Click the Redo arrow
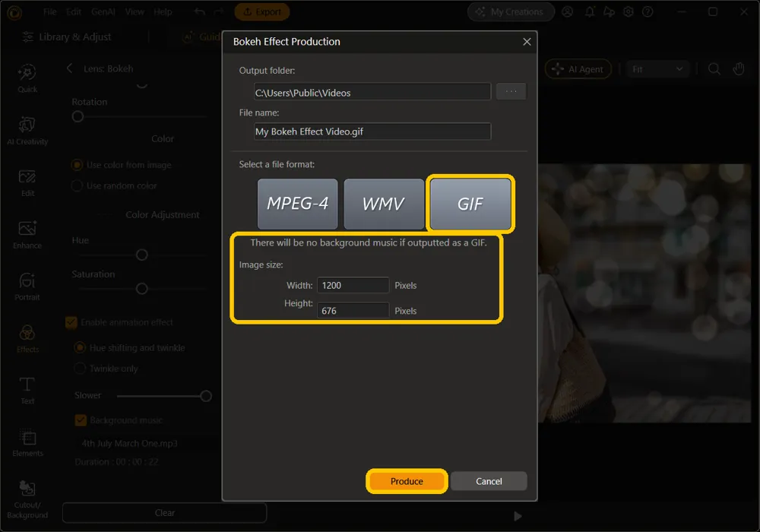The height and width of the screenshot is (532, 760). pyautogui.click(x=219, y=11)
